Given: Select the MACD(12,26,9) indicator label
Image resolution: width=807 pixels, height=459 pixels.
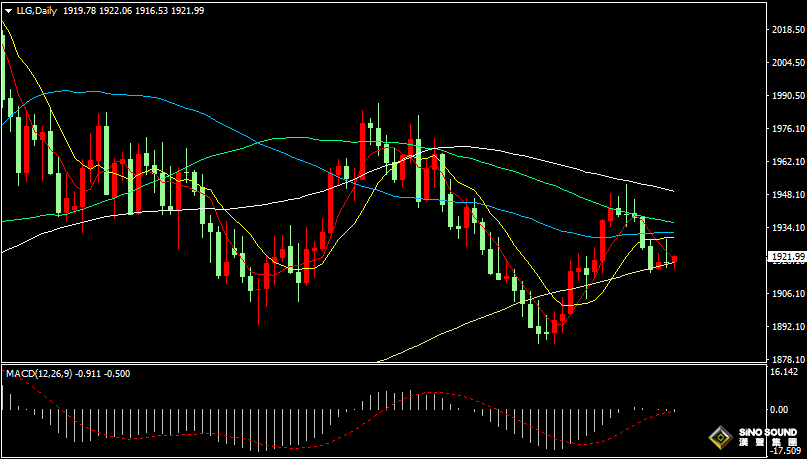Looking at the screenshot, I should pos(38,373).
